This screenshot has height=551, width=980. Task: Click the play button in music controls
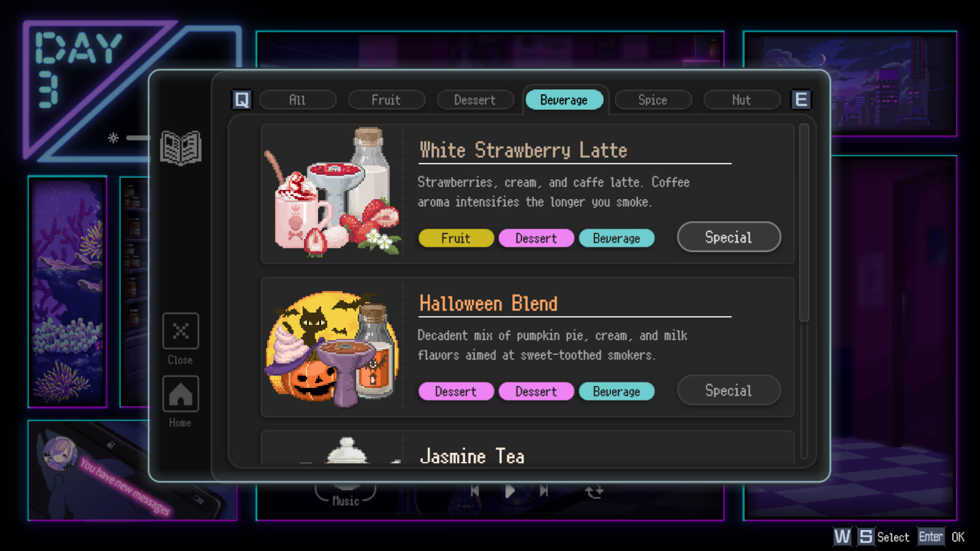(x=509, y=491)
